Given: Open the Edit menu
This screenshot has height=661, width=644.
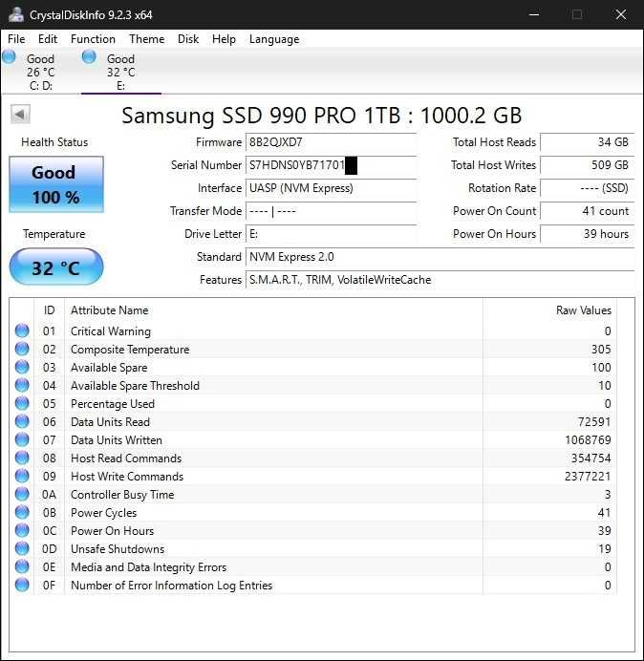Looking at the screenshot, I should (48, 39).
